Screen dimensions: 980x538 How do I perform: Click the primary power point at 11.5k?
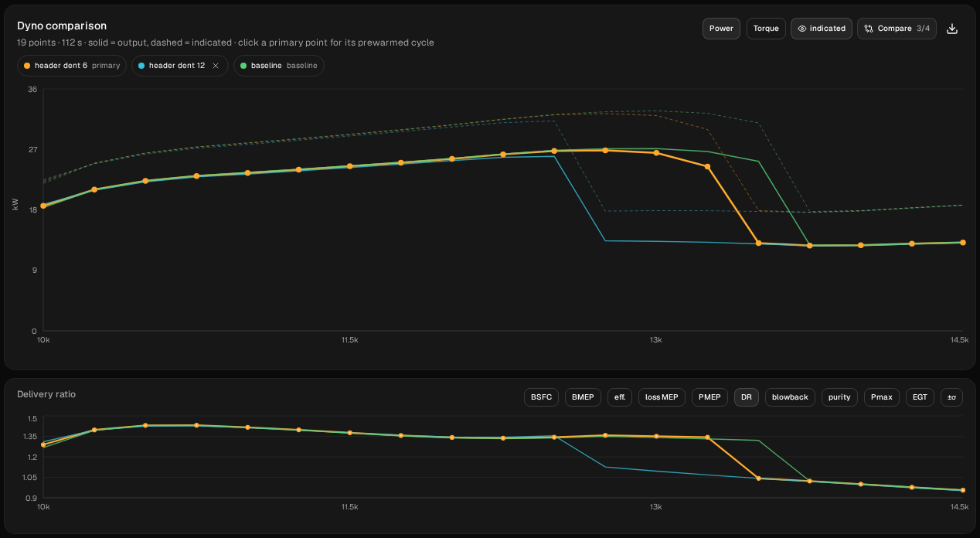point(349,166)
